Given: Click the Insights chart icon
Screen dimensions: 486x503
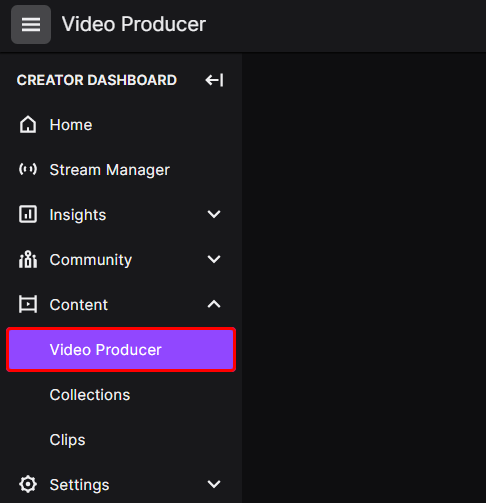Looking at the screenshot, I should point(28,214).
